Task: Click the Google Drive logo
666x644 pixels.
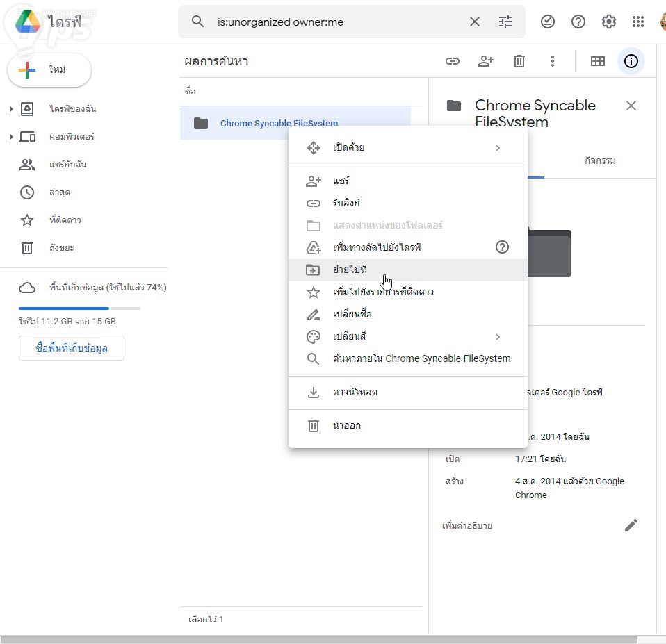Action: [28, 22]
